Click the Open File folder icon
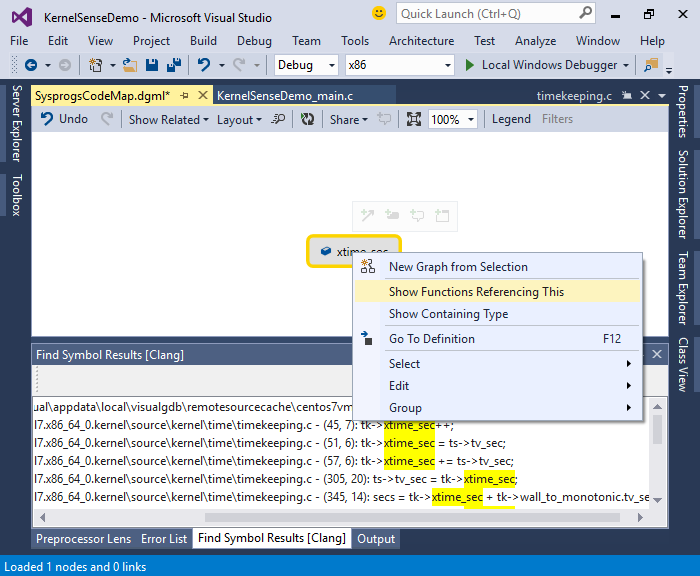The image size is (700, 576). point(130,65)
